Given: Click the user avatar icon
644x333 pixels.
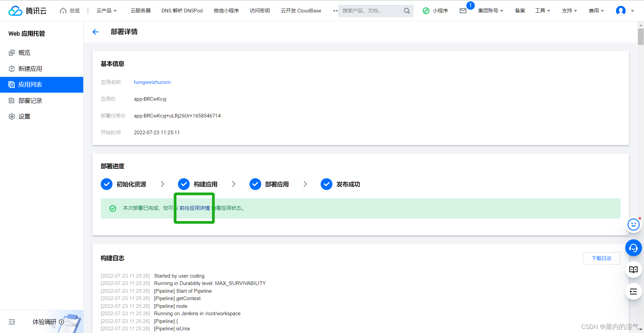Looking at the screenshot, I should (621, 11).
